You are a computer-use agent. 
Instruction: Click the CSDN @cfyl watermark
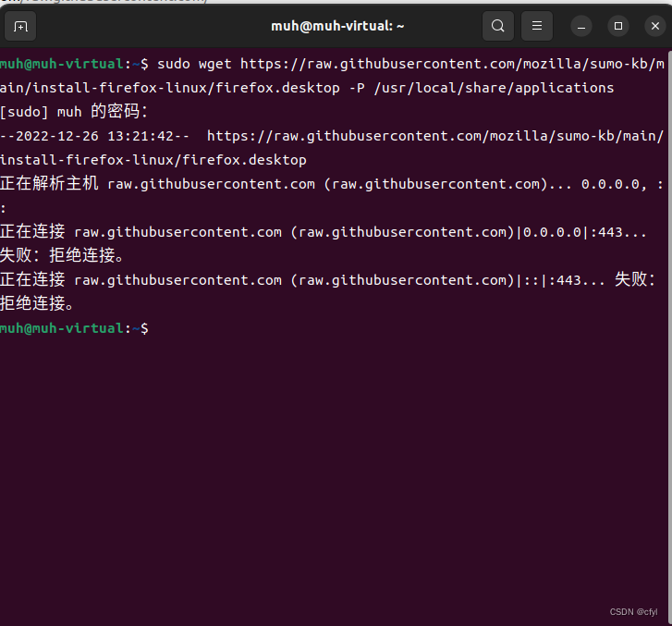point(633,612)
